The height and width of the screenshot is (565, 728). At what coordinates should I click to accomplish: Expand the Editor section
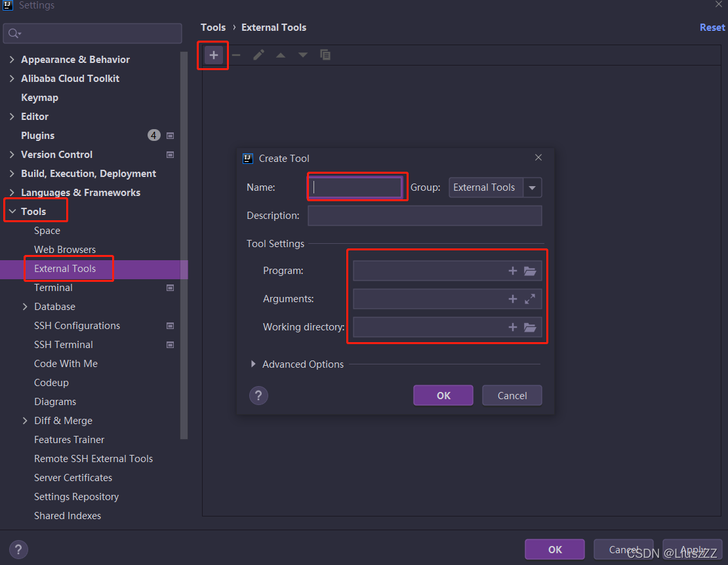point(12,117)
